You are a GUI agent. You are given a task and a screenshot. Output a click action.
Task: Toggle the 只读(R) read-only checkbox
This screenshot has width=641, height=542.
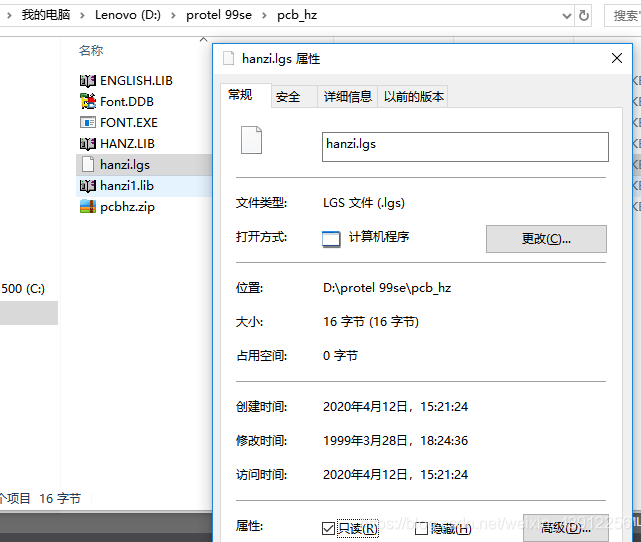328,529
